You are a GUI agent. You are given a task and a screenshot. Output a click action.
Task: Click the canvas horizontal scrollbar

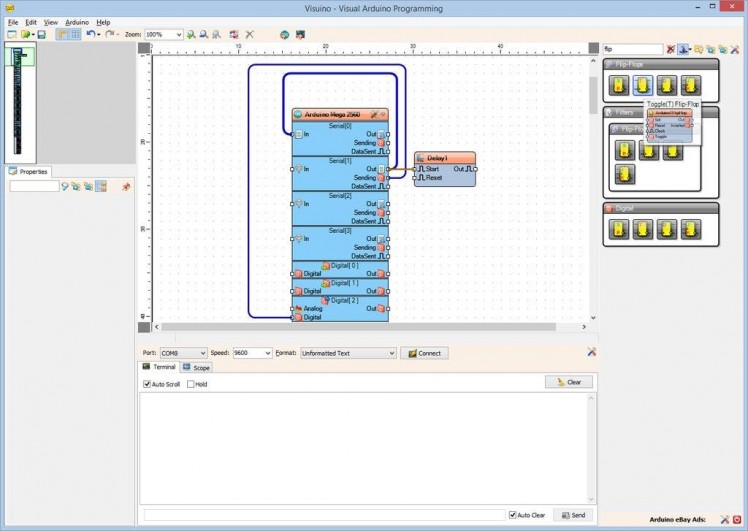click(x=360, y=327)
